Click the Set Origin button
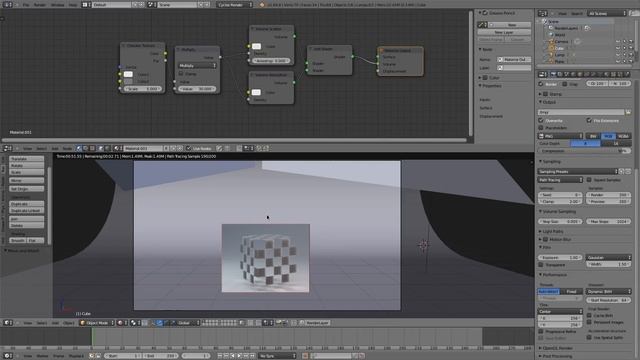The image size is (640, 360). [x=27, y=189]
